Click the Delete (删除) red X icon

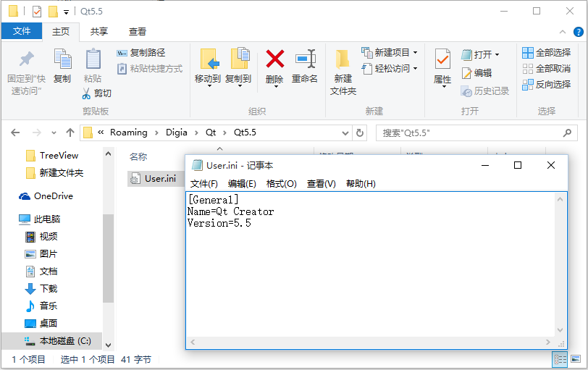click(275, 59)
